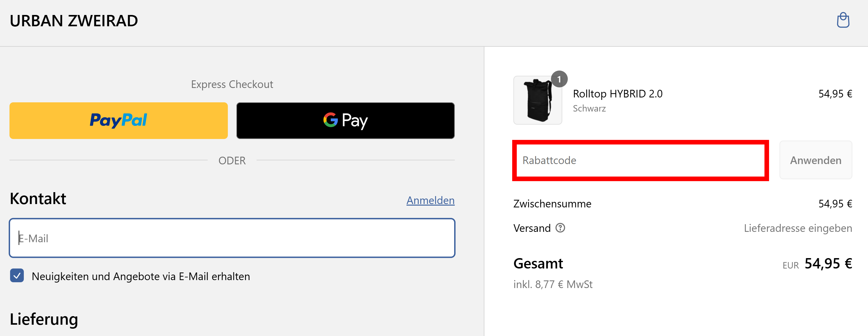Image resolution: width=868 pixels, height=336 pixels.
Task: Click the Rolltop HYBRID 2.0 product thumbnail
Action: (538, 100)
